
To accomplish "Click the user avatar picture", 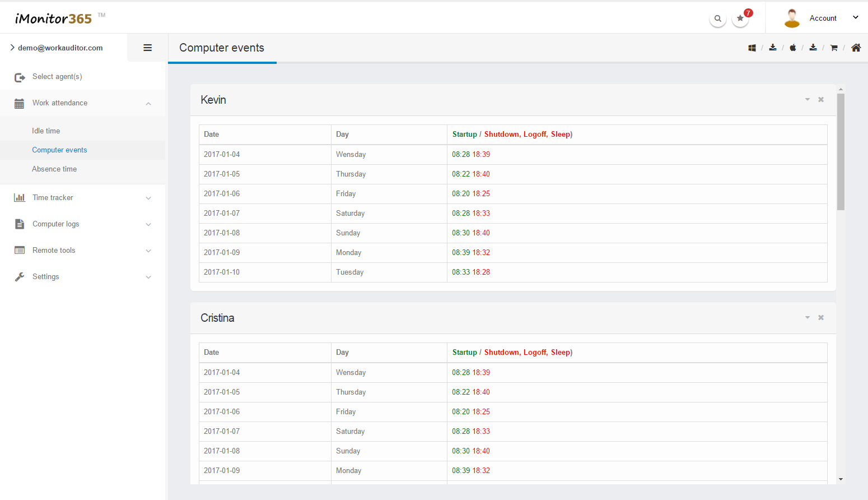I will pos(792,18).
